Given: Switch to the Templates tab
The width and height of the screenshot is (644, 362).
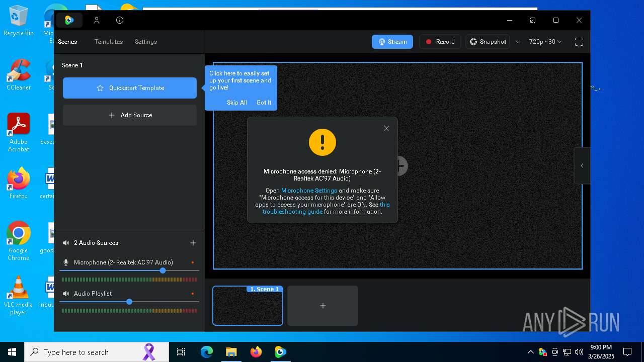Looking at the screenshot, I should (109, 42).
